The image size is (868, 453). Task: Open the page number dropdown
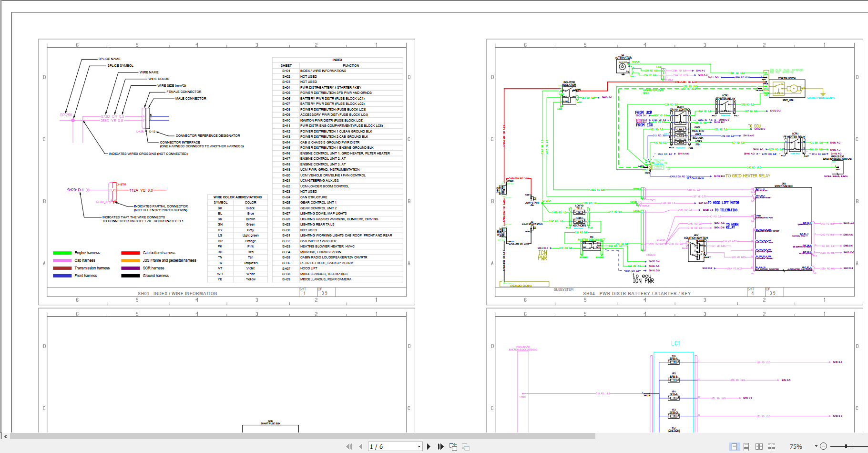(x=419, y=447)
